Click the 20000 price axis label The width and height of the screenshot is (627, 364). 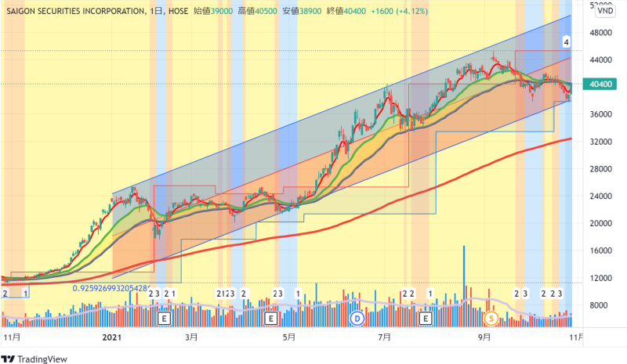coord(600,223)
